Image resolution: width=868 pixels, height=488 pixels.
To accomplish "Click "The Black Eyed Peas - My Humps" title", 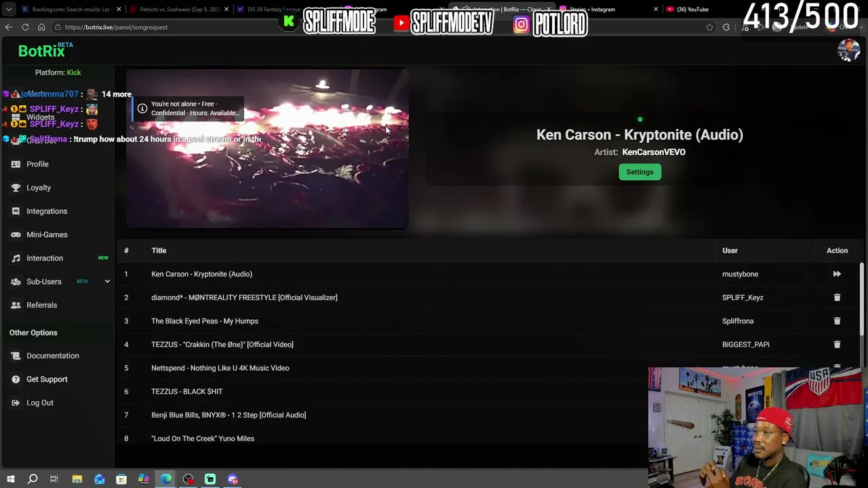I will tap(205, 321).
